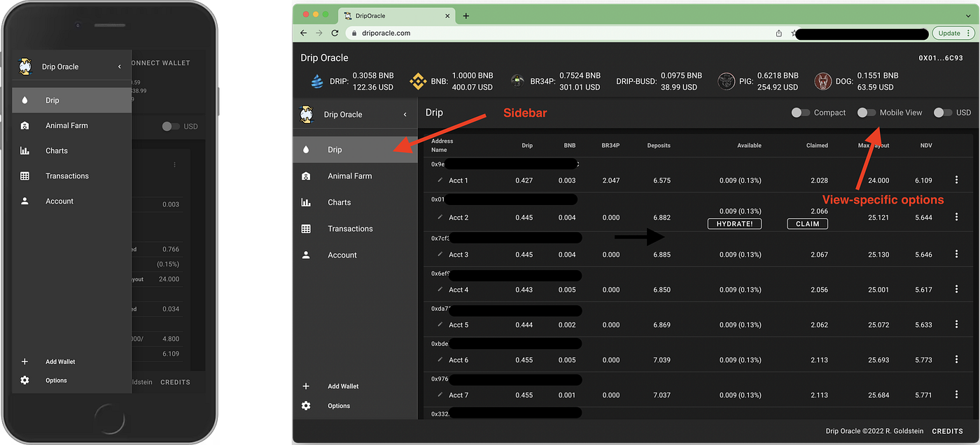Enable Compact view mode
The width and height of the screenshot is (980, 445).
800,111
